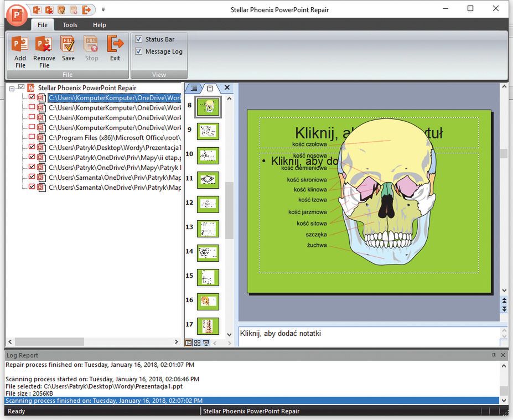
Task: Start slide show view icon below thumbnails
Action: tap(206, 343)
